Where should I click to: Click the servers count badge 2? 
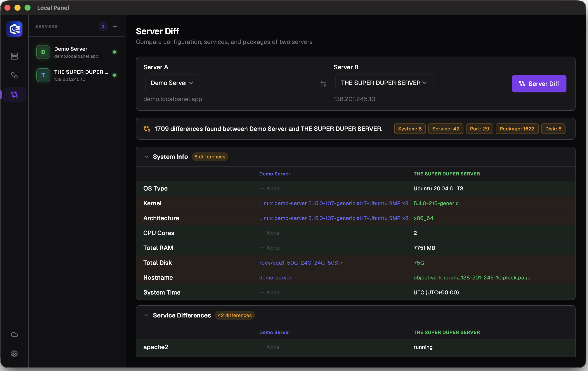coord(103,26)
